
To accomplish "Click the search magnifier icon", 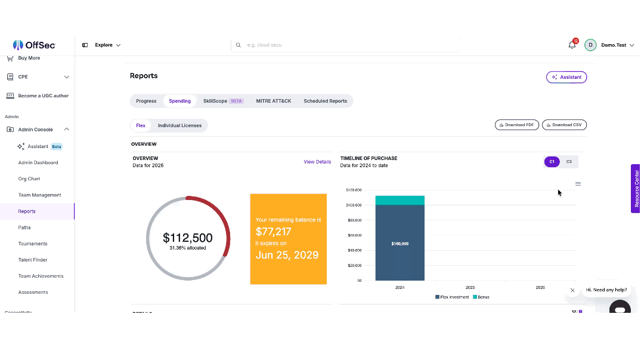I will (238, 45).
